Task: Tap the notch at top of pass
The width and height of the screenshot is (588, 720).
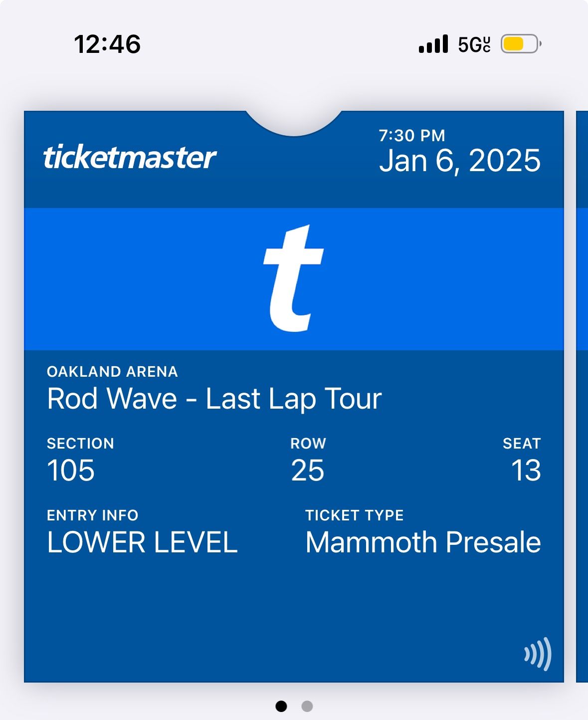Action: (294, 121)
